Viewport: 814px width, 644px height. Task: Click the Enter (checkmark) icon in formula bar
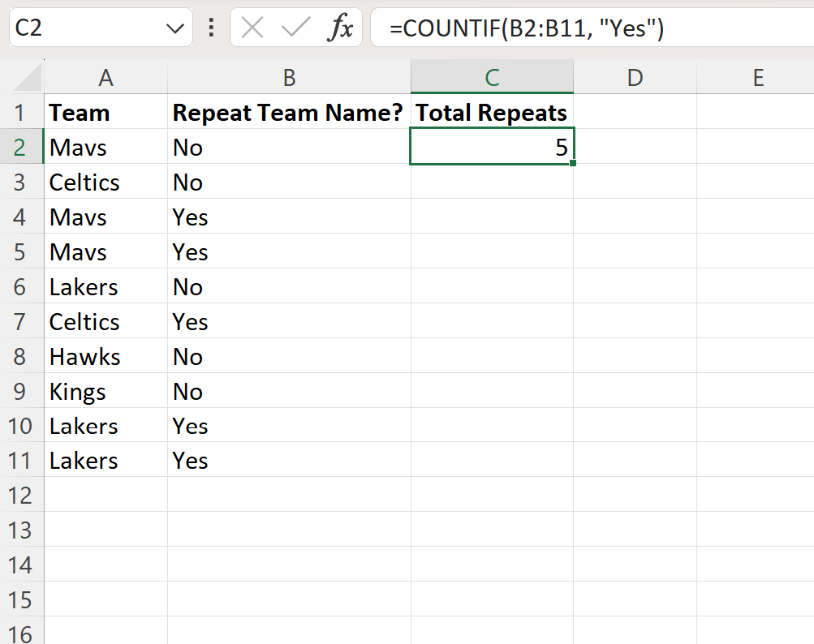[295, 28]
